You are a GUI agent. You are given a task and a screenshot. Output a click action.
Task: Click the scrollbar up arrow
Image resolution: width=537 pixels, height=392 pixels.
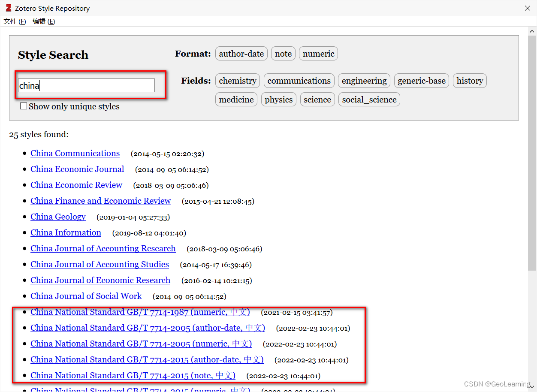tap(532, 31)
